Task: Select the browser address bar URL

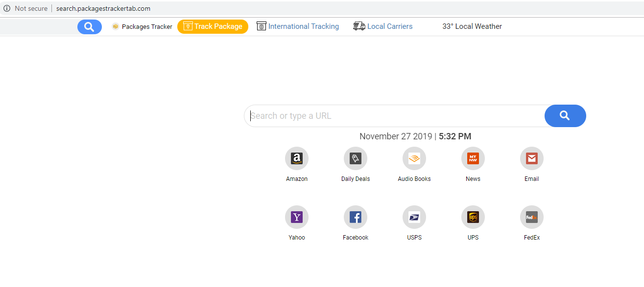Action: click(x=103, y=8)
